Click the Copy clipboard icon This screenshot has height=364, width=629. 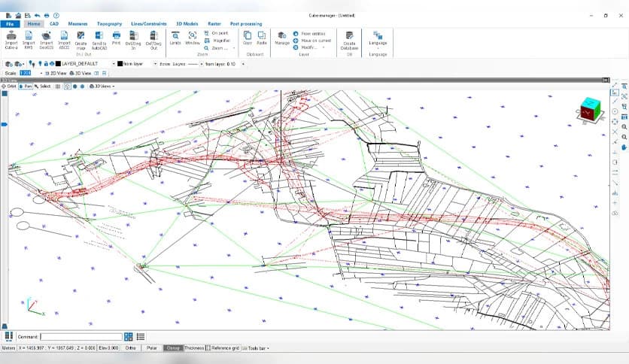pos(248,38)
